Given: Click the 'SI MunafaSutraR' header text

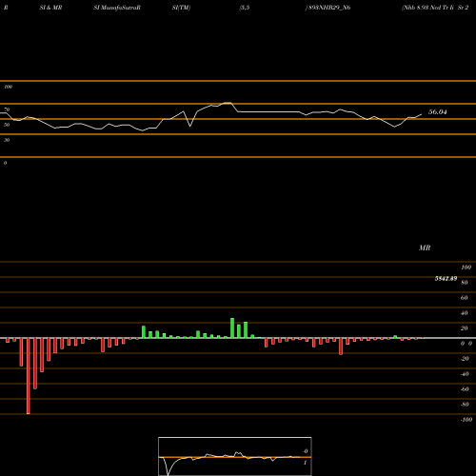Looking at the screenshot, I should tap(117, 8).
